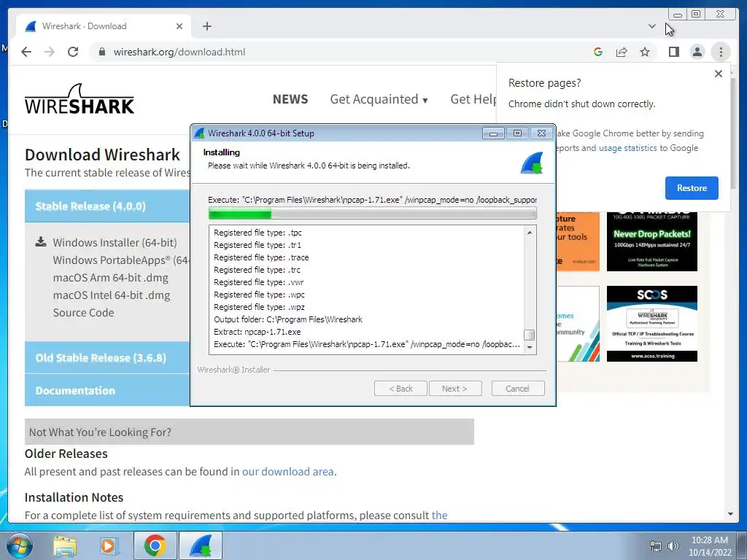Open the Chrome profile avatar
The width and height of the screenshot is (747, 560).
pyautogui.click(x=697, y=52)
